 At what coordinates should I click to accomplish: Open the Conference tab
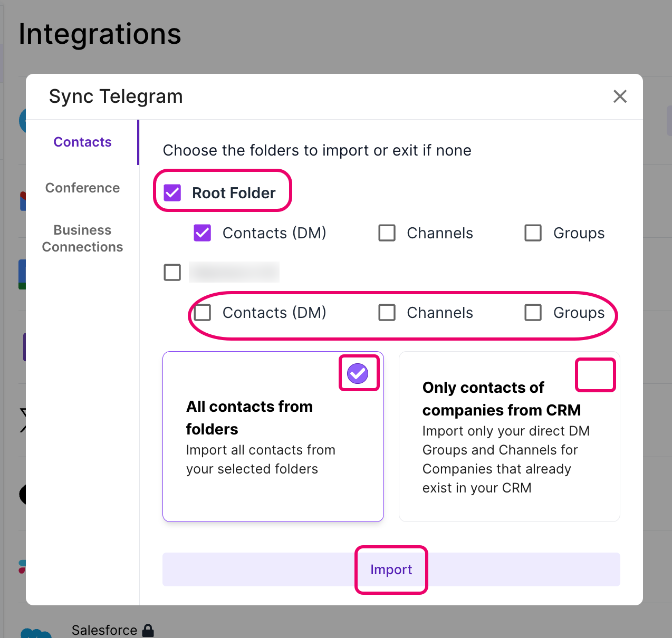tap(82, 188)
